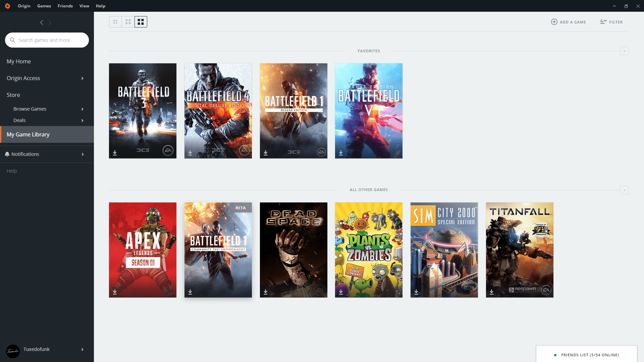The height and width of the screenshot is (362, 644).
Task: Open the Plants vs. Zombies tile
Action: coord(369,250)
